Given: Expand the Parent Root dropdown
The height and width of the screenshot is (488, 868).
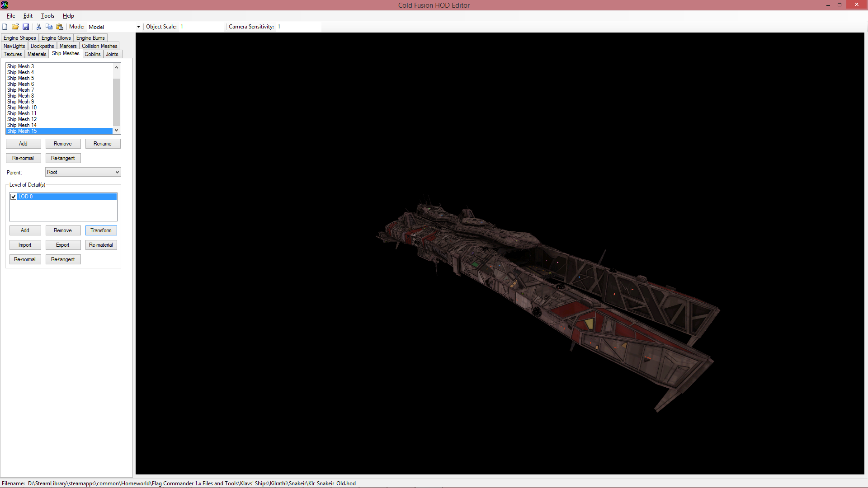Looking at the screenshot, I should pos(117,172).
